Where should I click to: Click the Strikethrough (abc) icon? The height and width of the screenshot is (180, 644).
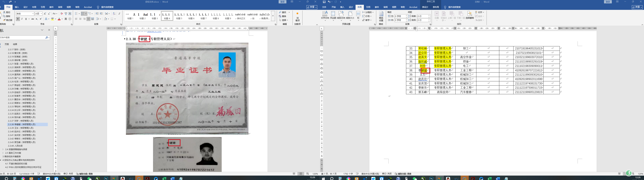click(33, 19)
